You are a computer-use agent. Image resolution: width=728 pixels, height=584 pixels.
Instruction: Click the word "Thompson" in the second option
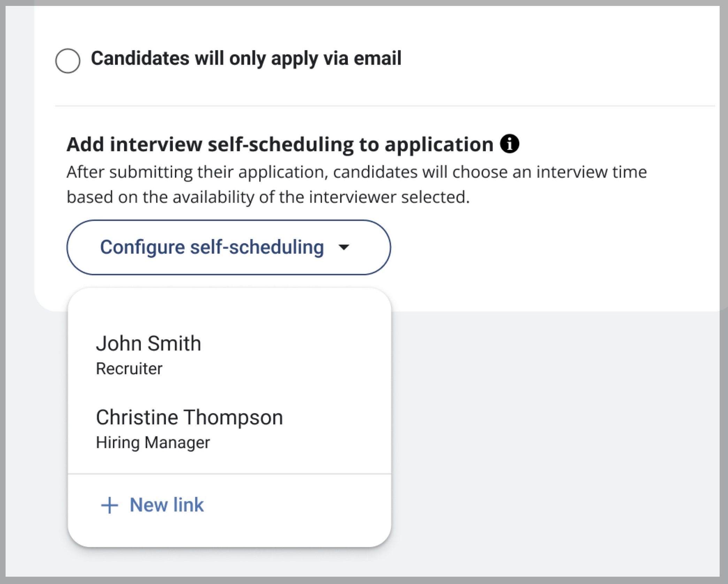coord(233,417)
